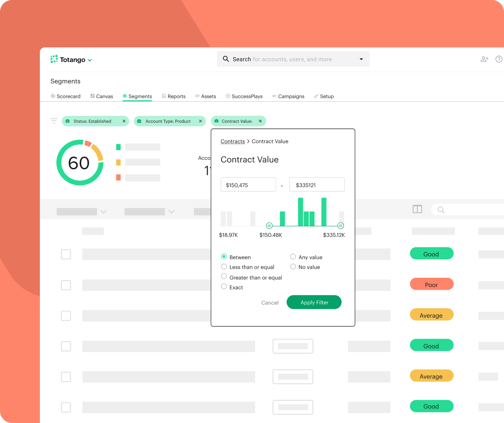Click the Good badge in fourth row
The image size is (504, 423).
[431, 345]
